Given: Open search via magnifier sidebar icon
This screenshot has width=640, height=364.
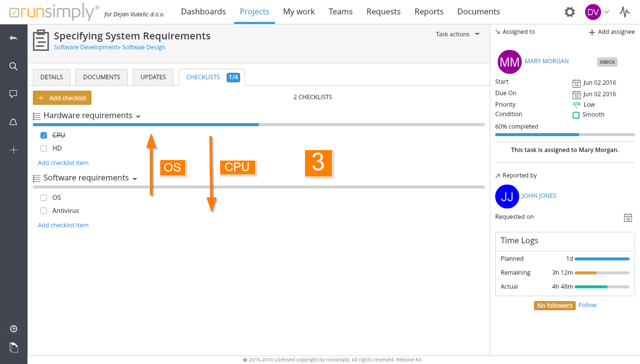Looking at the screenshot, I should click(x=13, y=66).
